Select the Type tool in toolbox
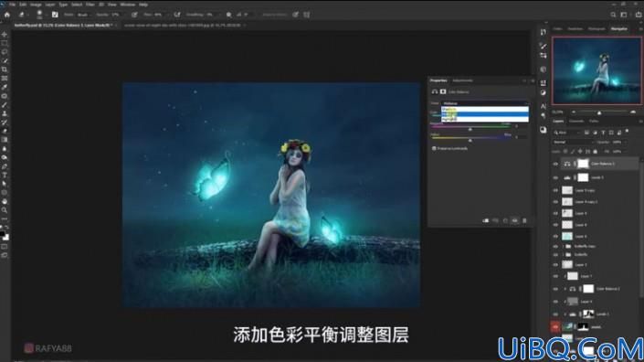 [x=5, y=175]
